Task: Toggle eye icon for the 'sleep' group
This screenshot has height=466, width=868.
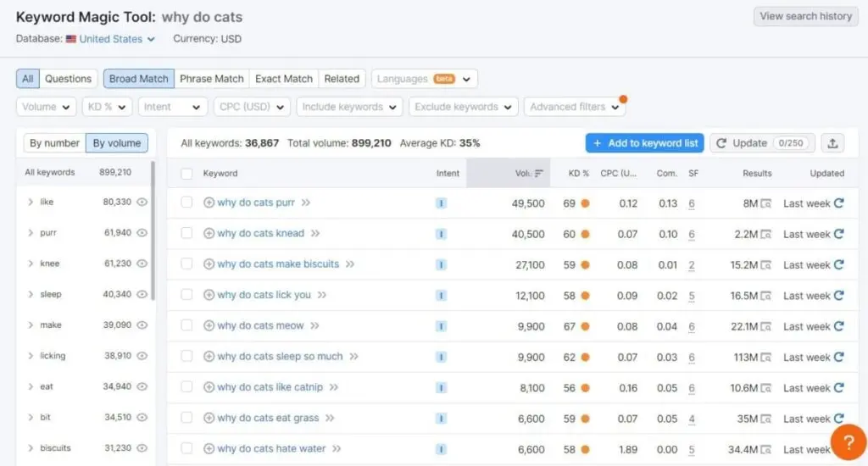Action: [x=142, y=294]
